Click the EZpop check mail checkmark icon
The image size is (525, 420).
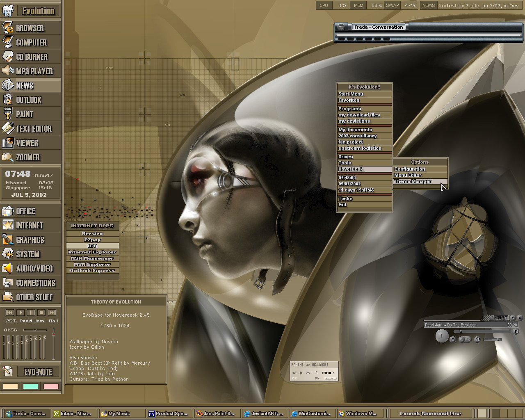pos(294,373)
